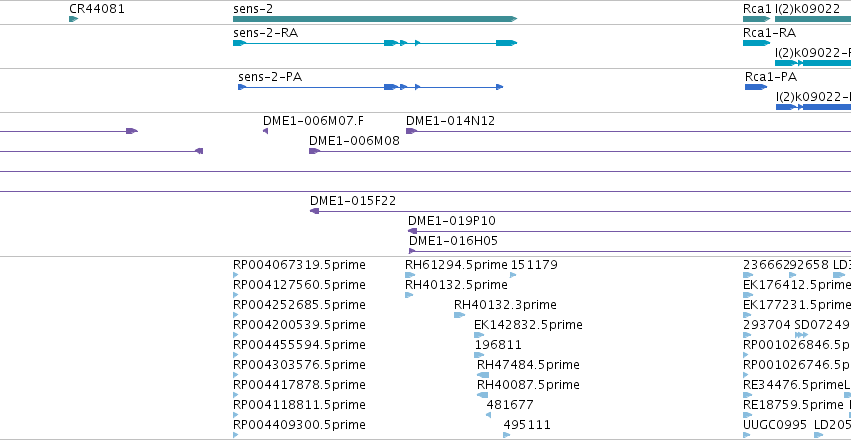Click the EK176412.5prime label
851x440 pixels.
click(797, 285)
